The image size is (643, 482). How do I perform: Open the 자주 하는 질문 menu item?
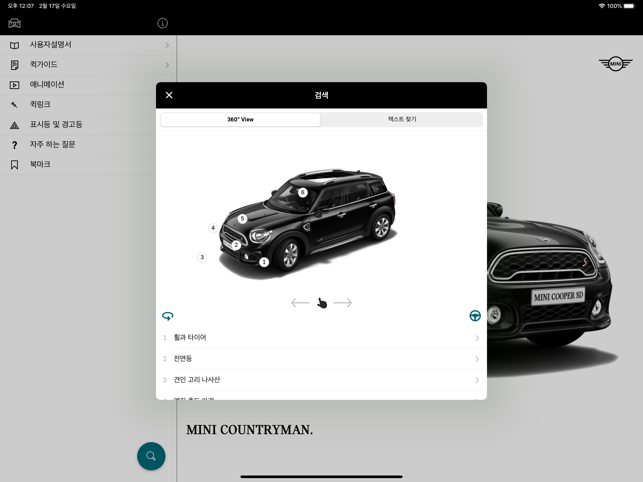[x=78, y=144]
